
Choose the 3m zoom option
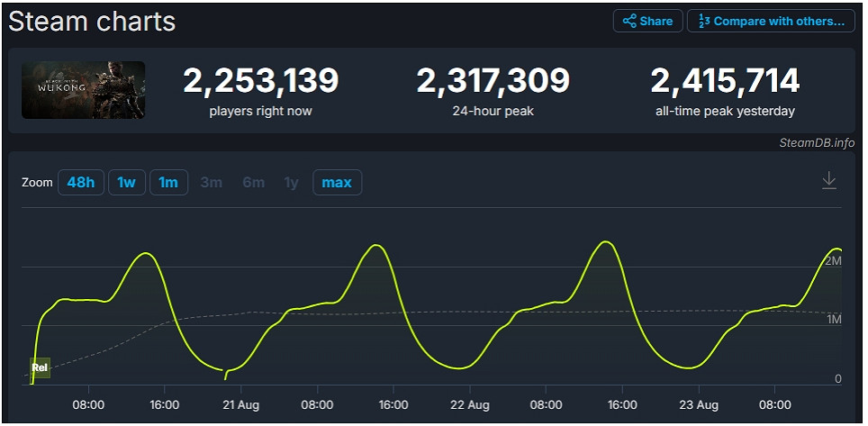click(x=212, y=183)
